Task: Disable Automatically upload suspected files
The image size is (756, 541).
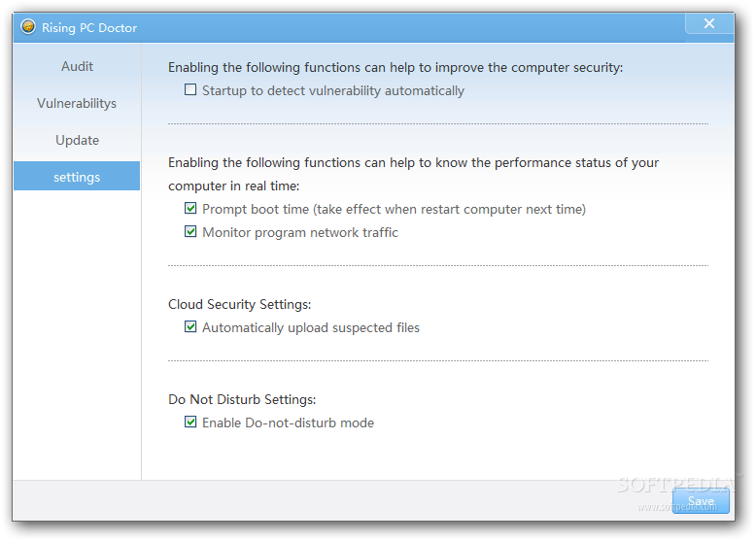Action: pyautogui.click(x=190, y=327)
